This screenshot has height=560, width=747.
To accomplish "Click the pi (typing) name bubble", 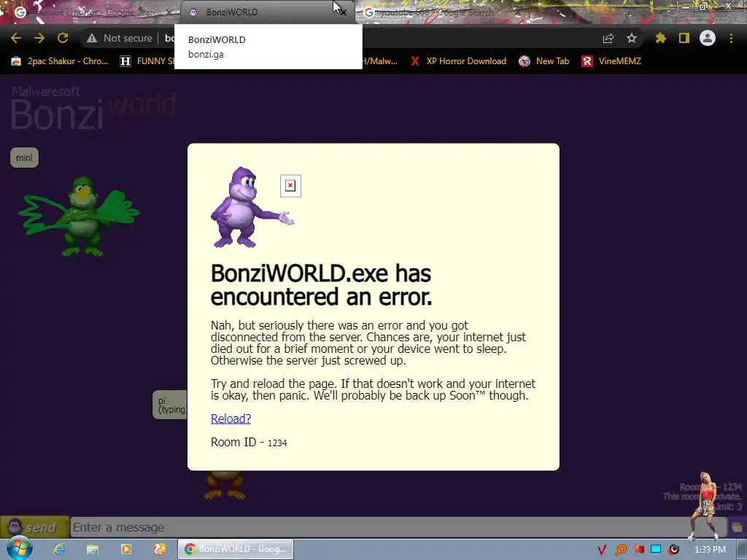I will click(171, 405).
